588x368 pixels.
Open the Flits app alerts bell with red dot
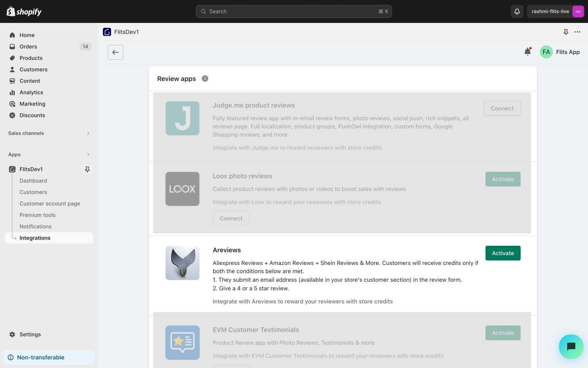pos(528,52)
